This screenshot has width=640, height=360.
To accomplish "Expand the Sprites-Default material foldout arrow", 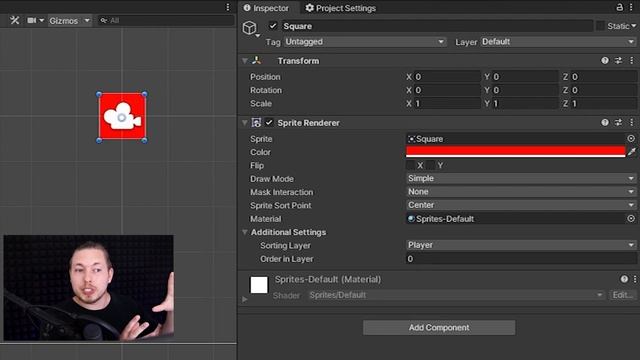I will tap(245, 299).
